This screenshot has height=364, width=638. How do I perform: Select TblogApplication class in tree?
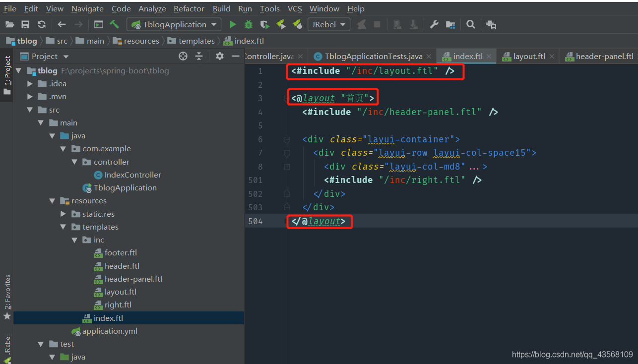click(125, 188)
